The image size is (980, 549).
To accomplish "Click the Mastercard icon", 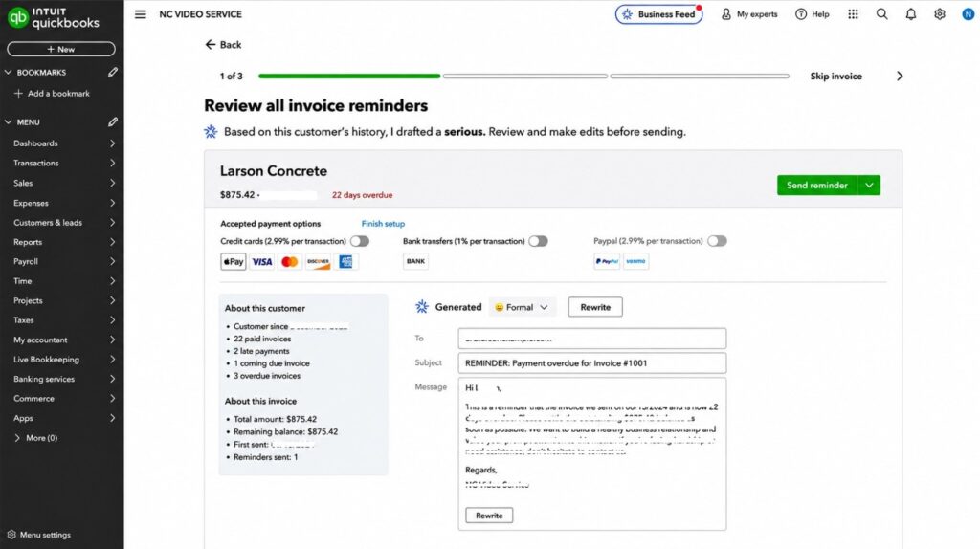I will [x=289, y=262].
